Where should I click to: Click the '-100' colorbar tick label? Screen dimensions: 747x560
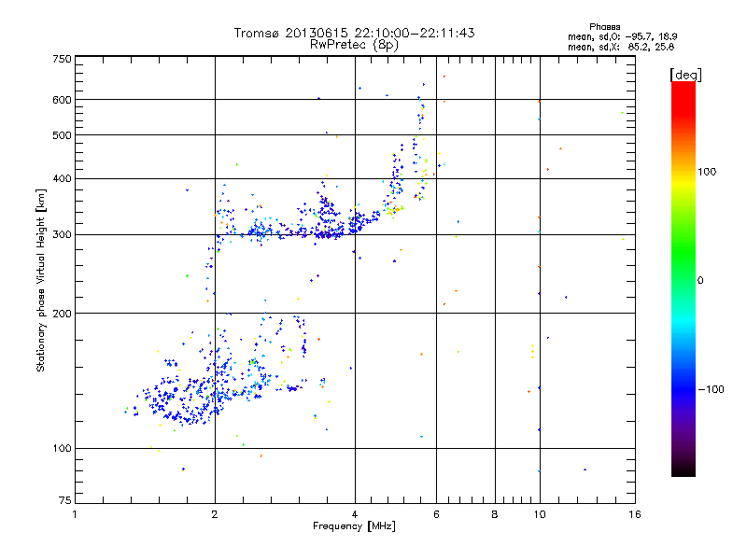[x=712, y=389]
